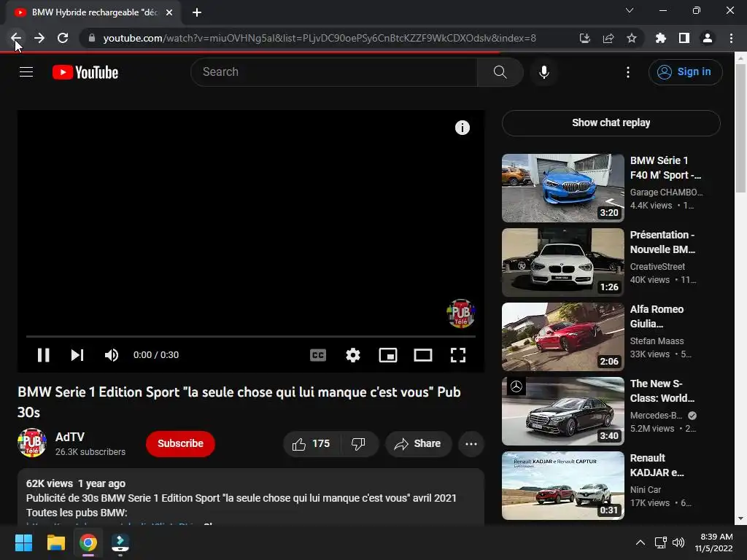
Task: View site information lock icon
Action: tap(91, 38)
